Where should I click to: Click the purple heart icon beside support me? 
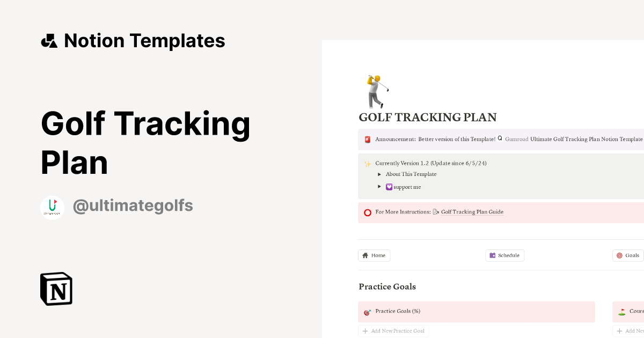[x=389, y=187]
